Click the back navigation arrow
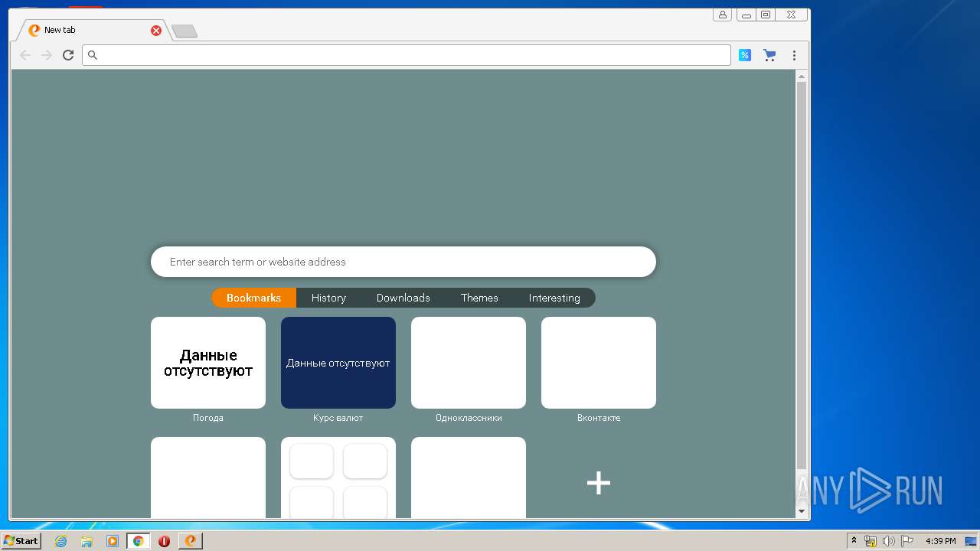The height and width of the screenshot is (551, 980). pyautogui.click(x=25, y=55)
